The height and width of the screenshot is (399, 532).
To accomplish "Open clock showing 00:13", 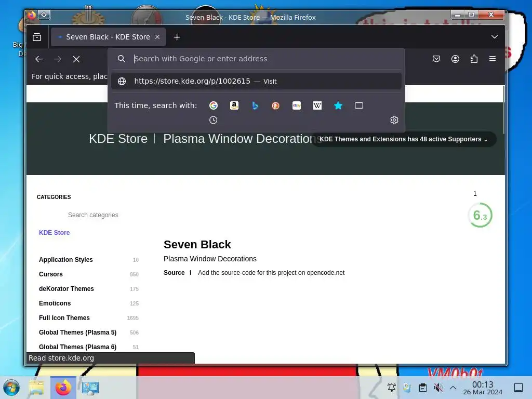I will click(x=483, y=388).
